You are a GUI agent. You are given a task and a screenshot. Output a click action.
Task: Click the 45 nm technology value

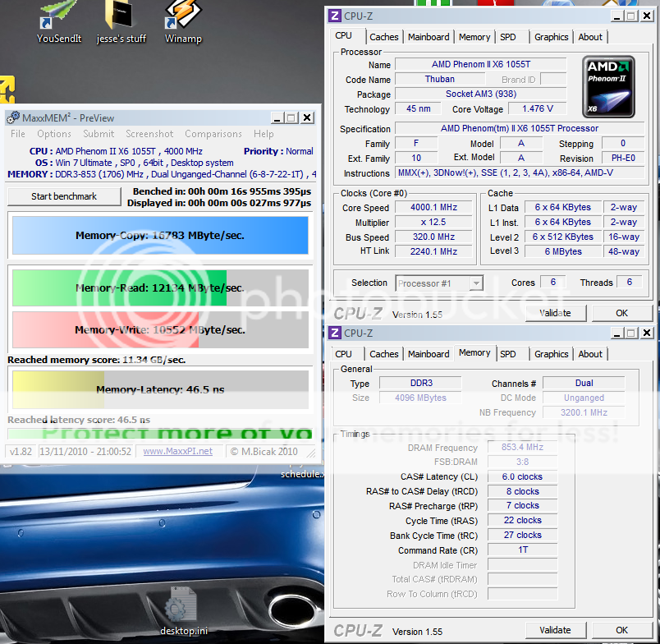point(419,108)
